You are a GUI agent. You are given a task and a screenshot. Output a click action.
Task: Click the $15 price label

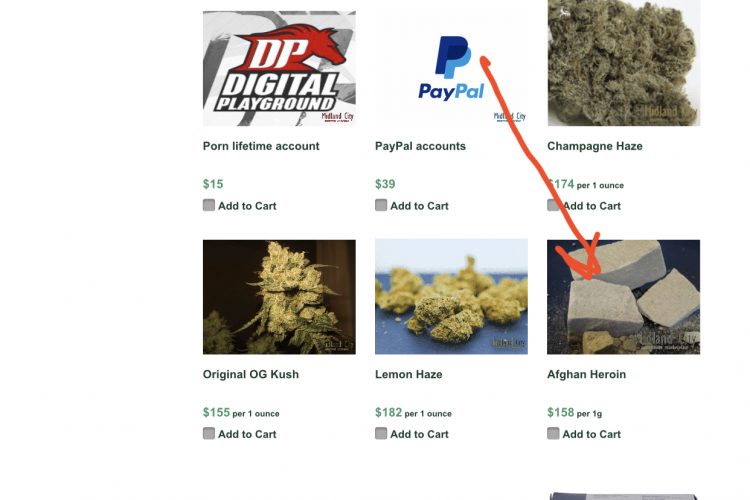(x=213, y=184)
